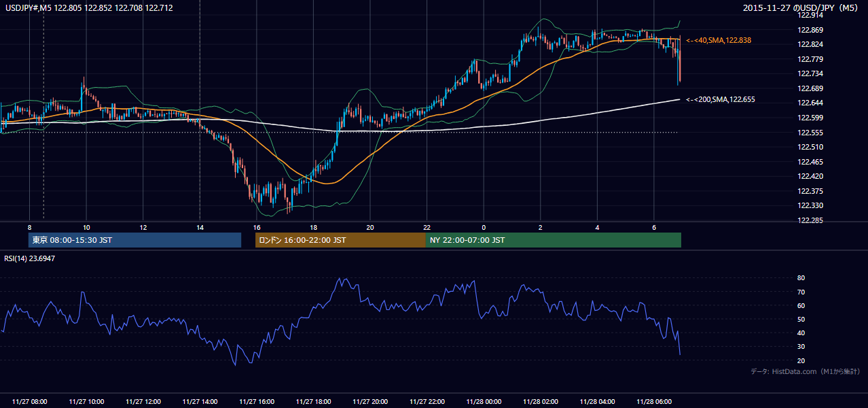Viewport: 868px width, 408px height.
Task: Select the 40 SMA label reading 122.838
Action: 719,41
